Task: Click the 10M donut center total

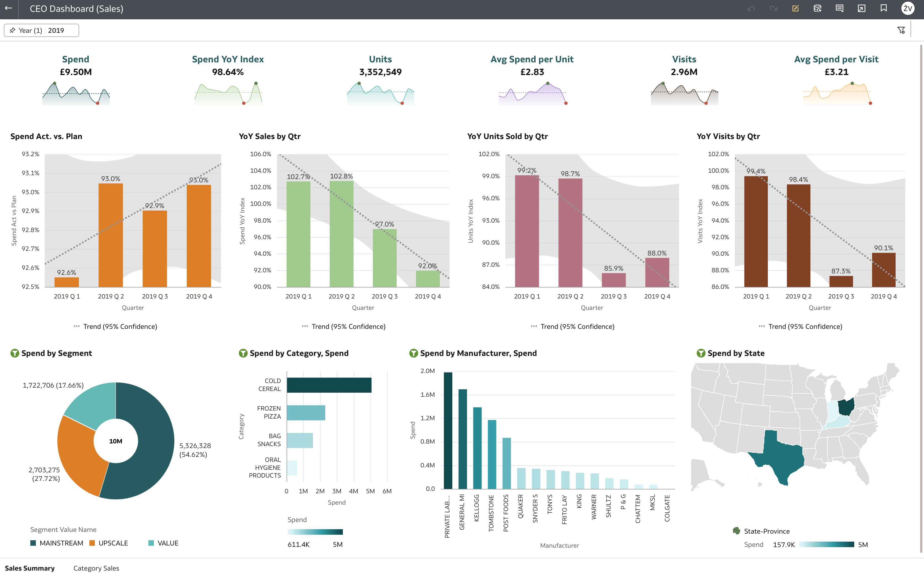Action: point(116,441)
